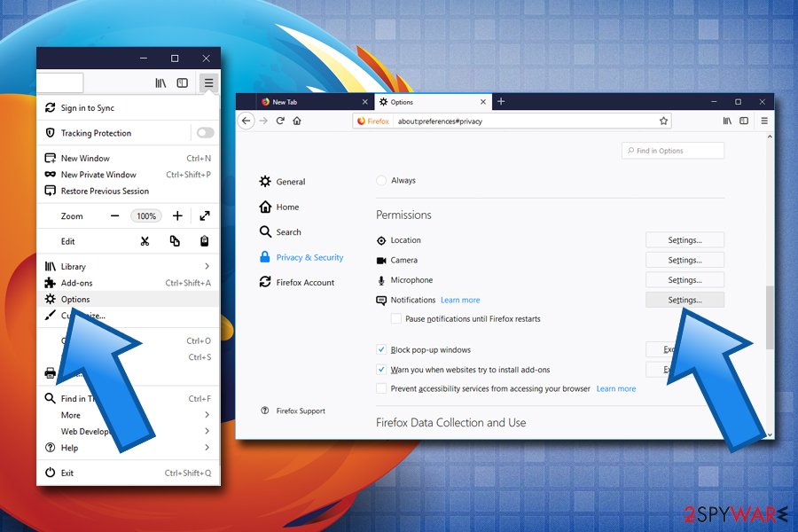Open Add-ons from the menu
Image resolution: width=798 pixels, height=532 pixels.
[129, 283]
